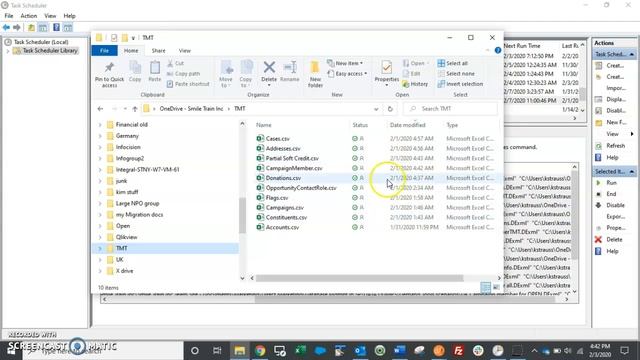This screenshot has height=360, width=640.
Task: Click Delete in Task Scheduler Actions pane
Action: coord(614,239)
